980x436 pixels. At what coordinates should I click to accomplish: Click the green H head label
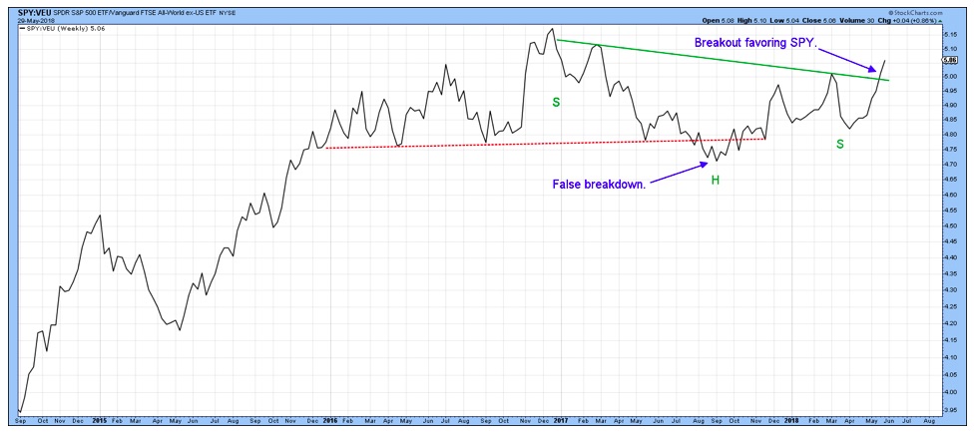715,181
